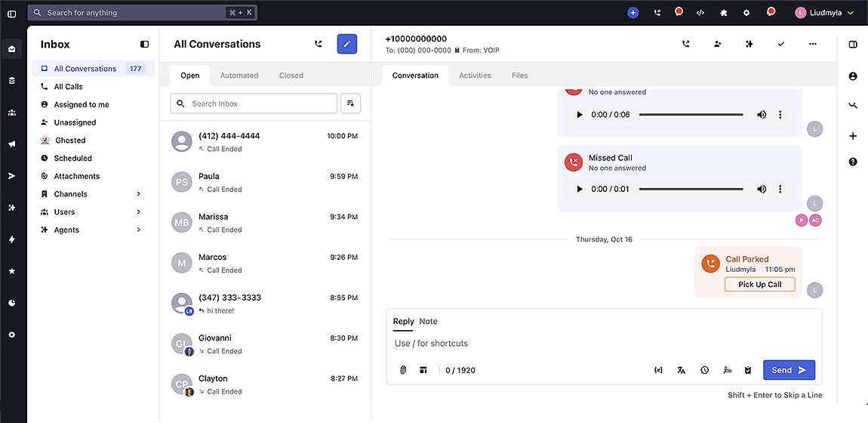Image resolution: width=868 pixels, height=423 pixels.
Task: Switch to the Automated tab
Action: tap(239, 76)
